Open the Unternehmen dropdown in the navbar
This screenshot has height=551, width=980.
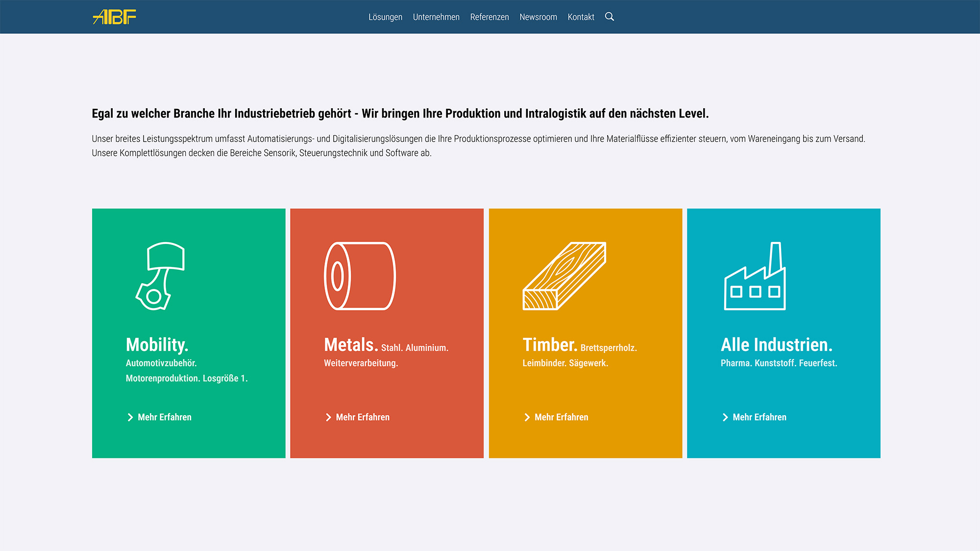click(x=436, y=17)
